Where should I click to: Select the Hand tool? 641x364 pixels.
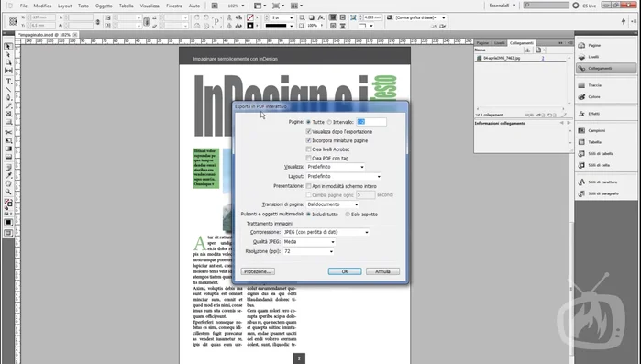[x=8, y=184]
